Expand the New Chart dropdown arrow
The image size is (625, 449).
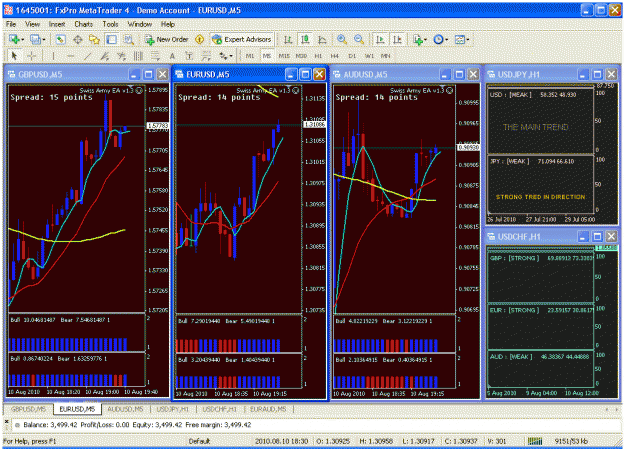[x=23, y=39]
